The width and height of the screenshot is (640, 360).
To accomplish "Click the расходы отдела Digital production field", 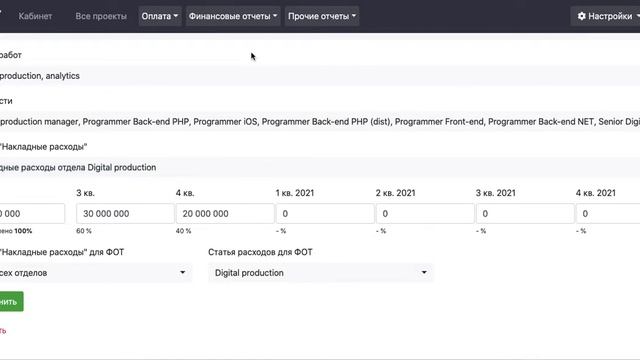I will coord(320,167).
